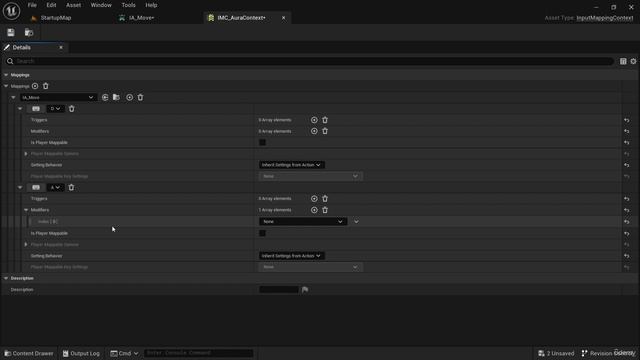640x360 pixels.
Task: Collapse the Description category
Action: pyautogui.click(x=6, y=278)
